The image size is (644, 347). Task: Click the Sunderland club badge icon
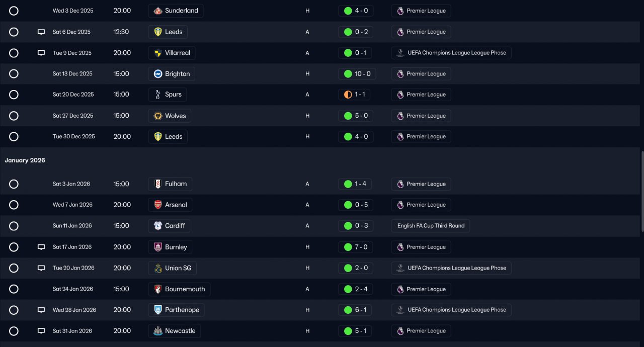point(158,11)
